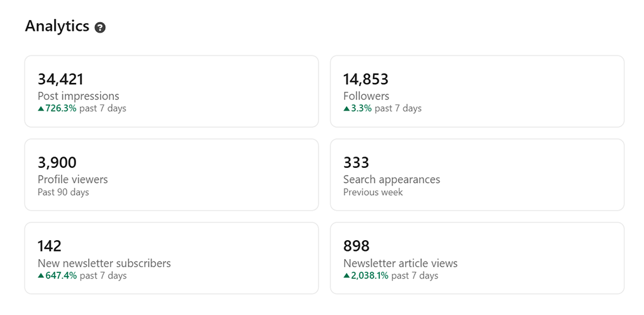Open the Followers label
Screen dimensions: 644x315
(366, 96)
